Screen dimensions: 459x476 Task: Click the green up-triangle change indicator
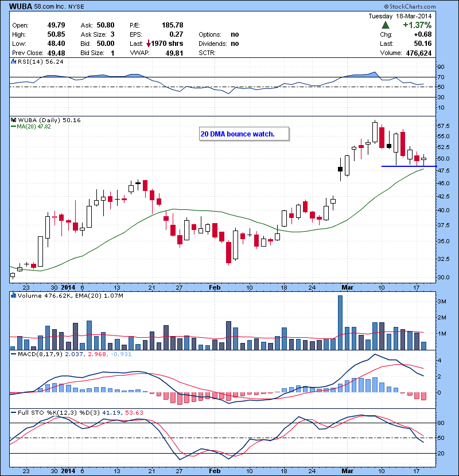pyautogui.click(x=385, y=25)
